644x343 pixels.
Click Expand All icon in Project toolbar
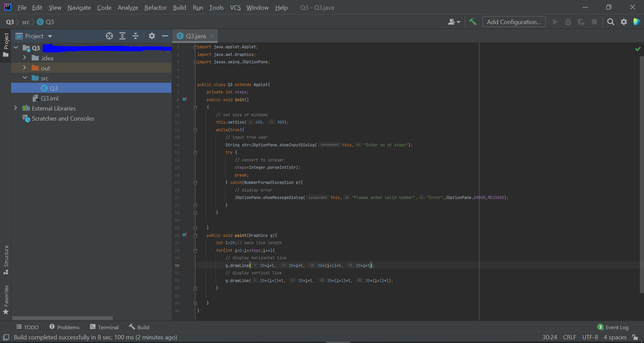tap(122, 36)
